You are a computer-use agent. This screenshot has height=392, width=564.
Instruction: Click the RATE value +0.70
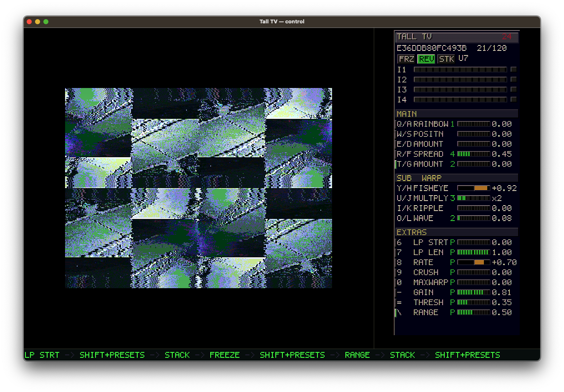504,262
